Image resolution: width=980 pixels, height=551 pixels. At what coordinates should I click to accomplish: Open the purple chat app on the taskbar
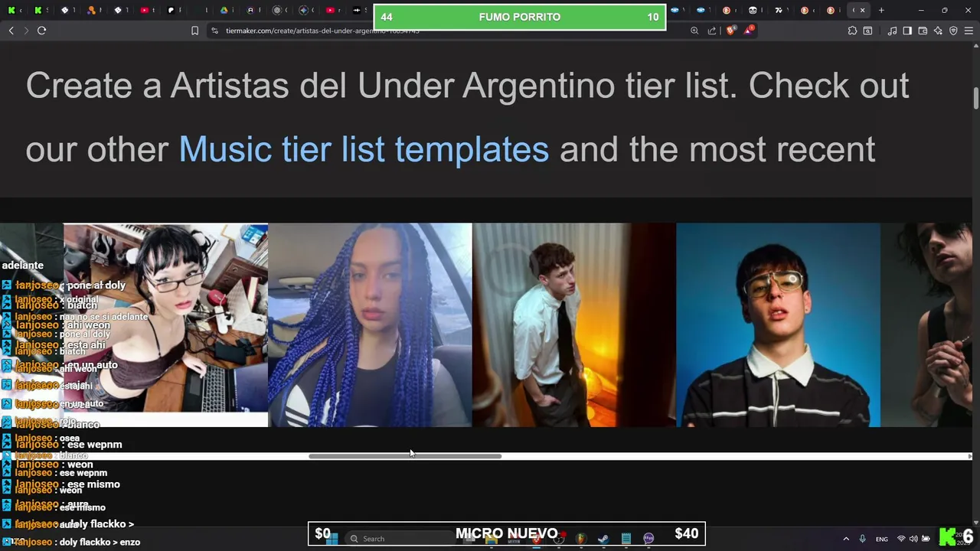tap(648, 539)
